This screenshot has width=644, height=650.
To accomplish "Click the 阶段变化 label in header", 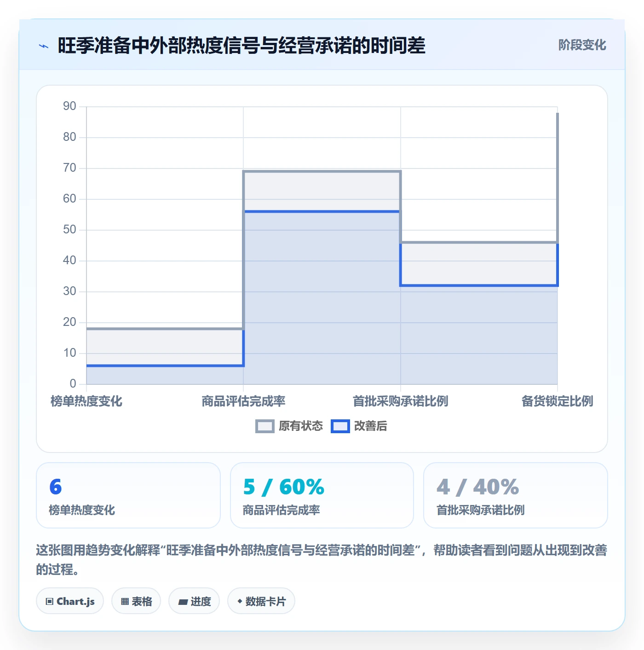I will [582, 45].
